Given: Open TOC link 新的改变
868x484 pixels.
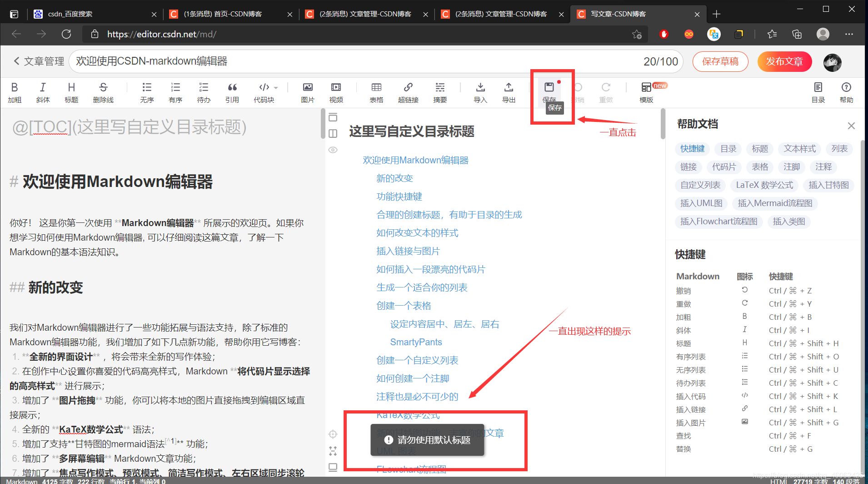Looking at the screenshot, I should click(394, 178).
